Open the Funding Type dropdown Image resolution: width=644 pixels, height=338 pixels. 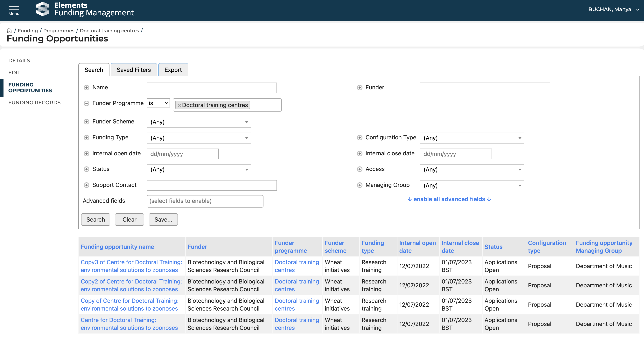click(x=199, y=138)
